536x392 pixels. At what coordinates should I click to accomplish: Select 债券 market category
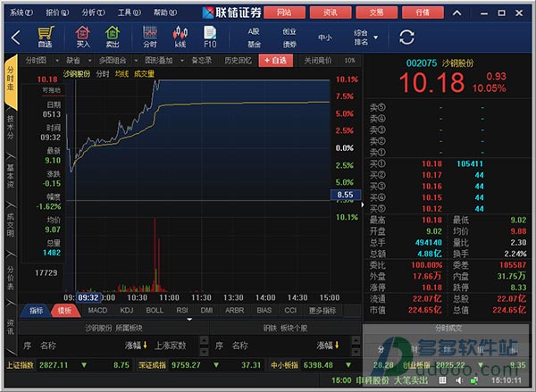289,45
